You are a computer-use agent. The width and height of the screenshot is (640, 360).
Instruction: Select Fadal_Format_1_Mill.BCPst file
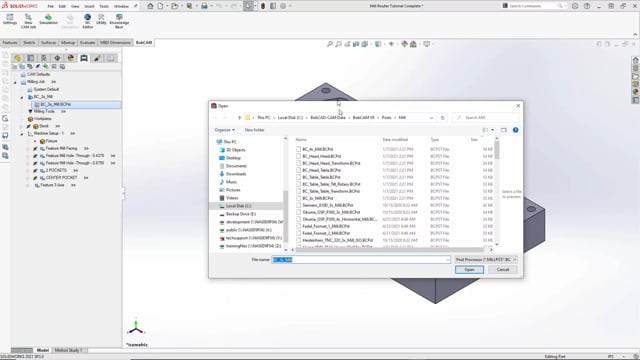[326, 226]
